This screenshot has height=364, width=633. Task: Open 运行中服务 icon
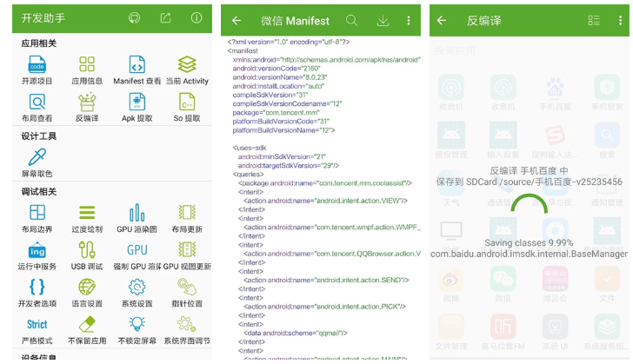[x=37, y=250]
